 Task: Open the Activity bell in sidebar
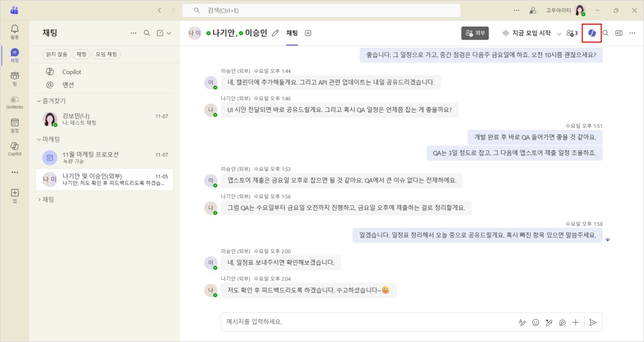pos(15,31)
